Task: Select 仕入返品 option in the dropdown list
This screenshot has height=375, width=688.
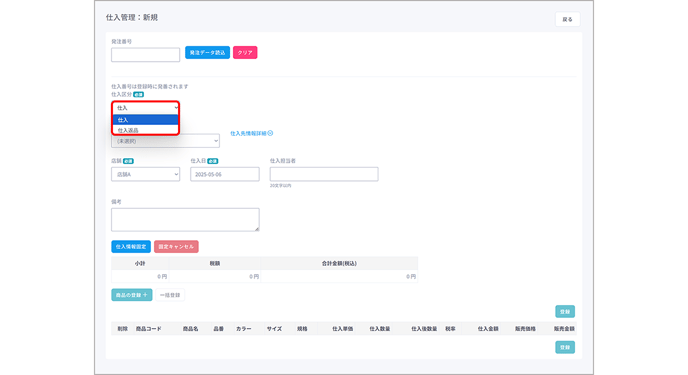Action: pyautogui.click(x=146, y=130)
